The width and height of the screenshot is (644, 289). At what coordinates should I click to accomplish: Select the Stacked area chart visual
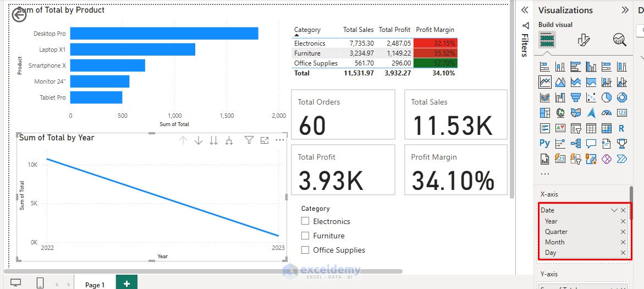tap(575, 82)
